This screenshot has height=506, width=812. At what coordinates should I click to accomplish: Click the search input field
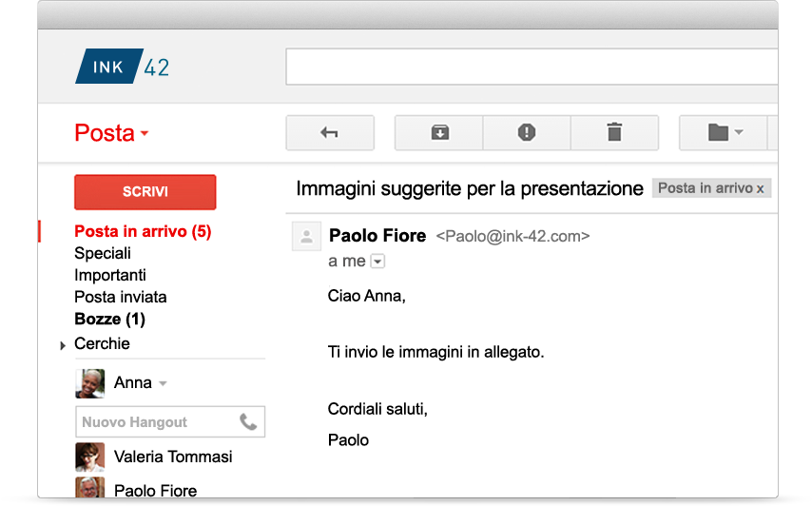[x=532, y=67]
